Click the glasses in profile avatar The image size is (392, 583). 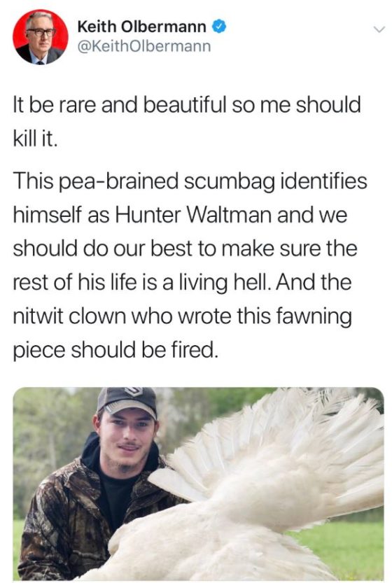[41, 32]
